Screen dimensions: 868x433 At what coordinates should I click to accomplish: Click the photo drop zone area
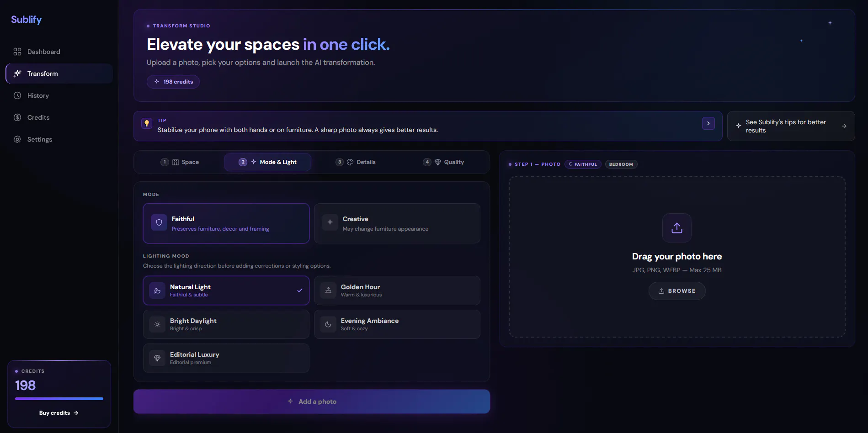point(677,257)
